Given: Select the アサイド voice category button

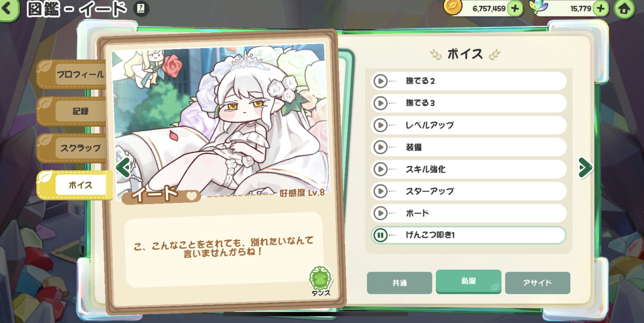Looking at the screenshot, I should (537, 283).
